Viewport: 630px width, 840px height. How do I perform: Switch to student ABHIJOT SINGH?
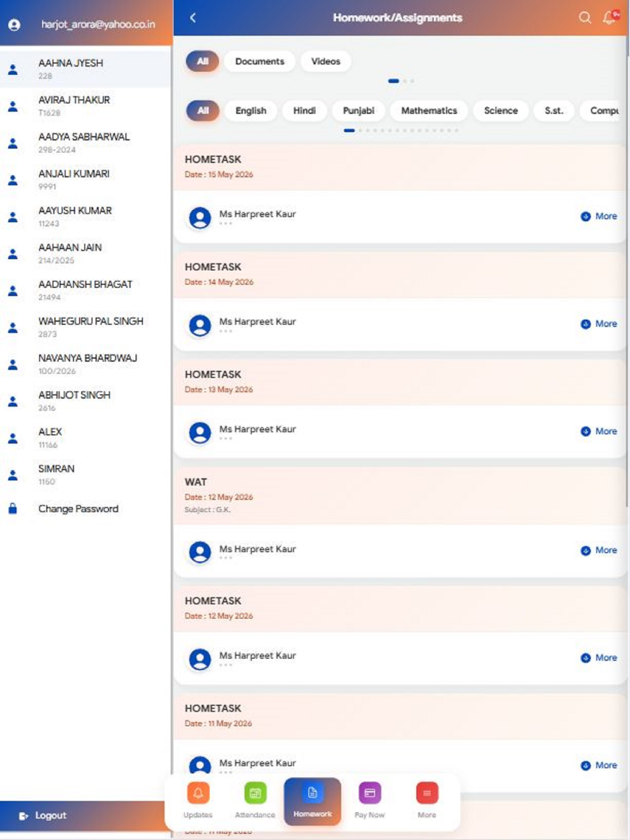tap(85, 401)
